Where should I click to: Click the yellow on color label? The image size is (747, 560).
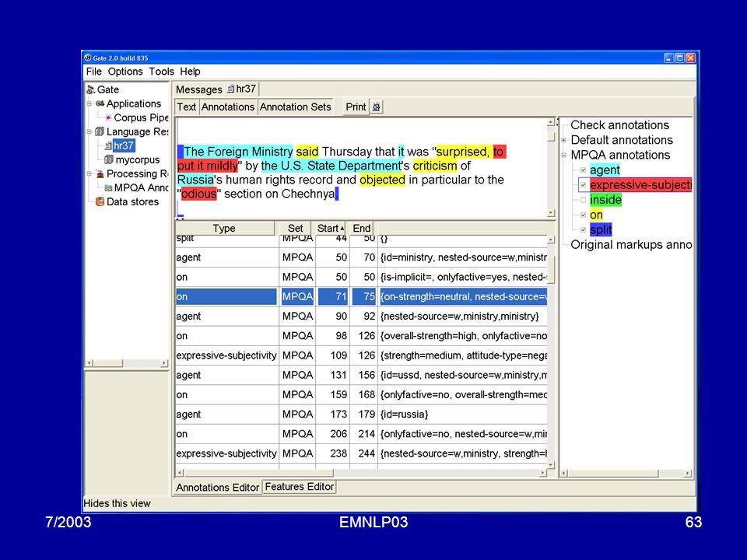(x=597, y=215)
